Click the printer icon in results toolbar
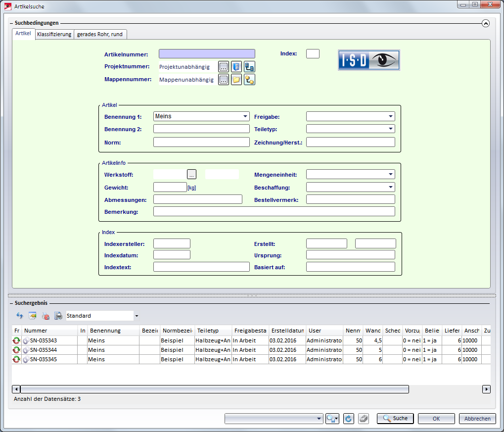504x432 pixels. pyautogui.click(x=58, y=316)
